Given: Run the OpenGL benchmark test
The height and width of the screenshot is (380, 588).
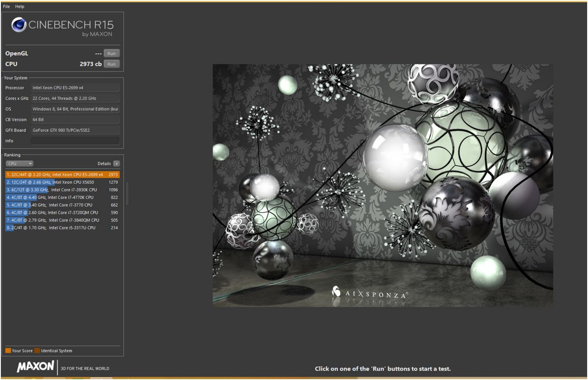Looking at the screenshot, I should coord(111,53).
